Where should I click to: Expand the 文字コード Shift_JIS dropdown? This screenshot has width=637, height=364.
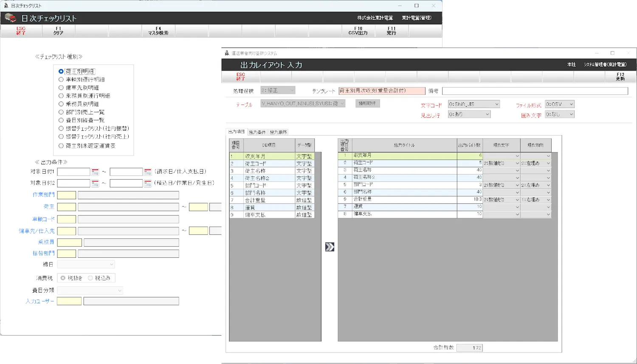(496, 104)
